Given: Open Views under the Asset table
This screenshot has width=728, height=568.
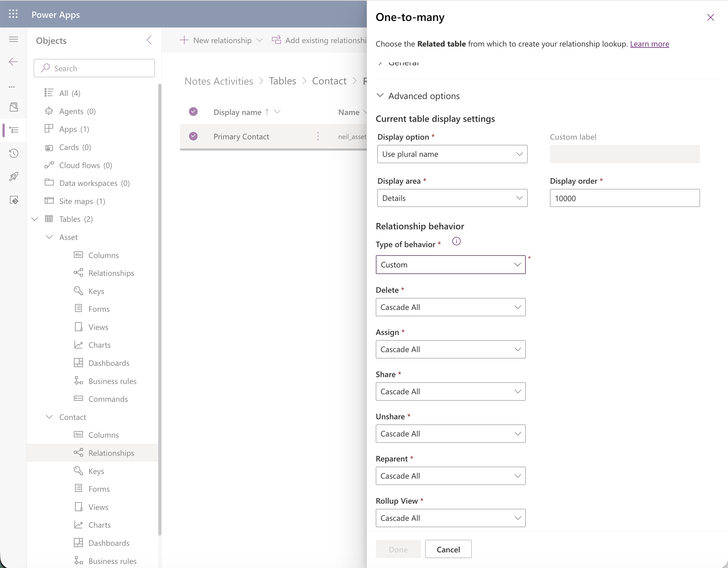Looking at the screenshot, I should click(x=98, y=327).
